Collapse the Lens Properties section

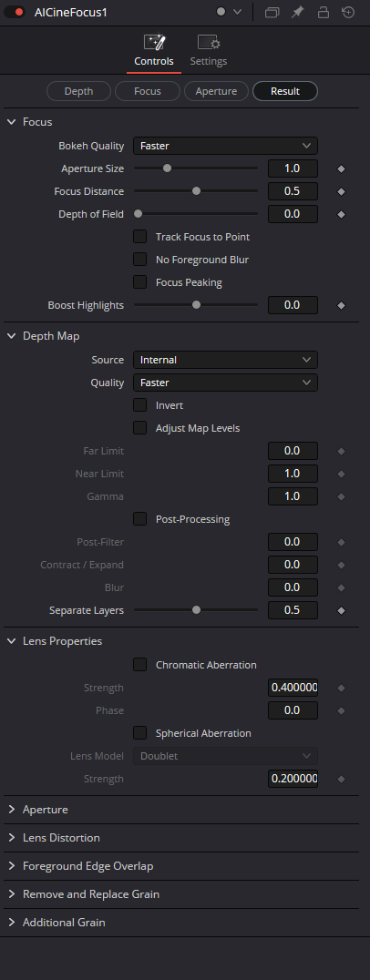(x=11, y=640)
